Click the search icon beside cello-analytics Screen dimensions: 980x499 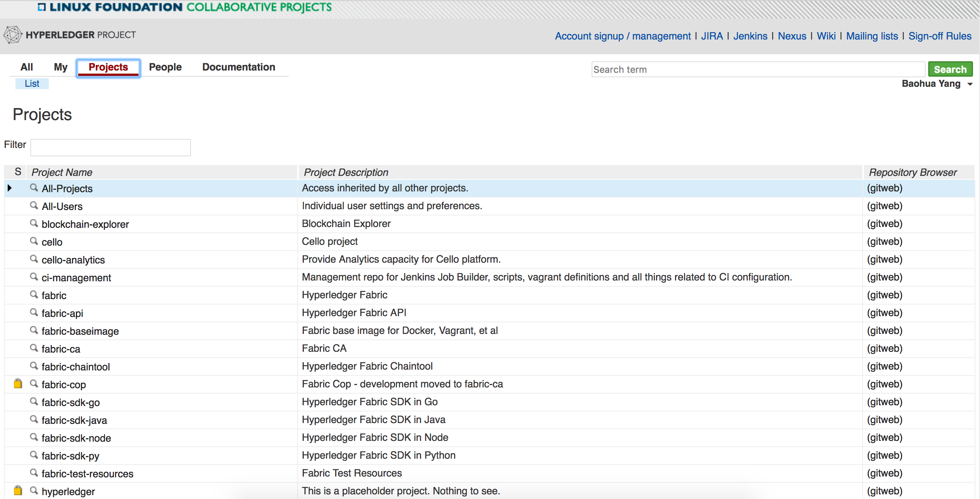tap(34, 259)
